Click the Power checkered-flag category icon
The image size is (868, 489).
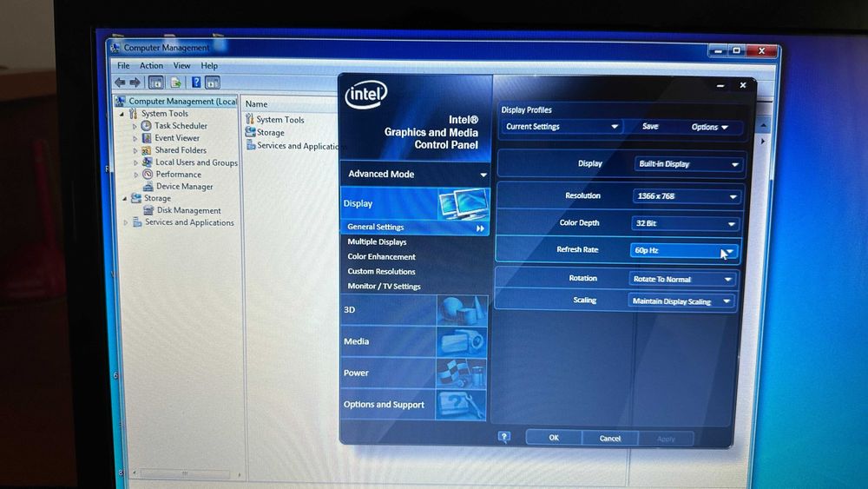[x=461, y=373]
